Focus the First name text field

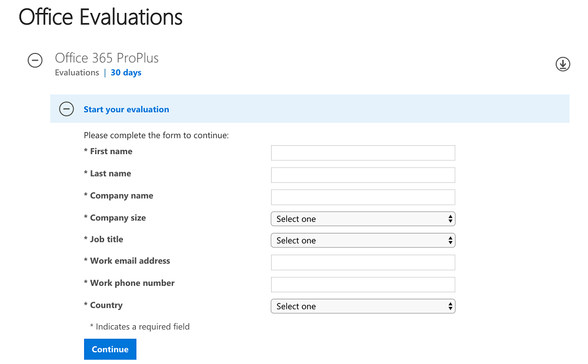click(363, 153)
